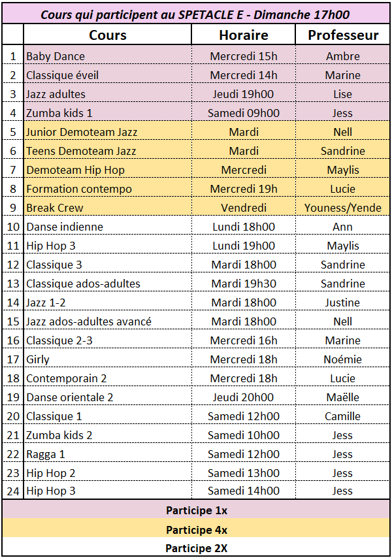Select the Formation contempo cell

point(107,189)
